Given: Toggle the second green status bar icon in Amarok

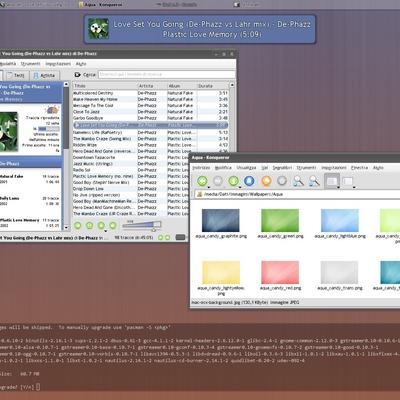Looking at the screenshot, I should pos(167,238).
